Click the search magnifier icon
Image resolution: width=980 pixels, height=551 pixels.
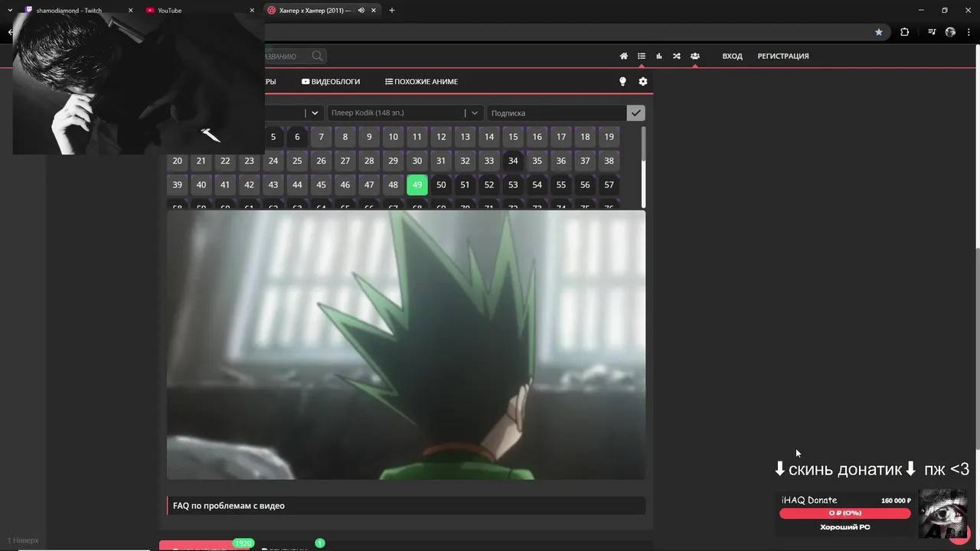(317, 56)
